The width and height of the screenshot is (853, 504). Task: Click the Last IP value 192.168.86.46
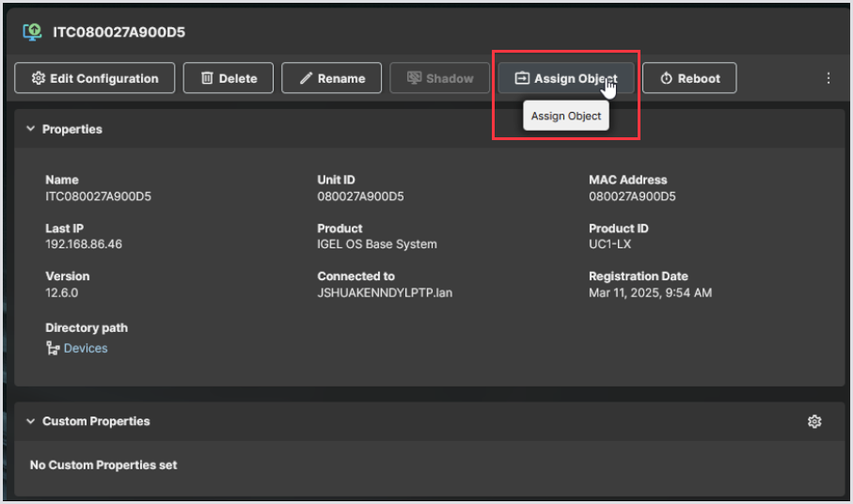click(84, 244)
